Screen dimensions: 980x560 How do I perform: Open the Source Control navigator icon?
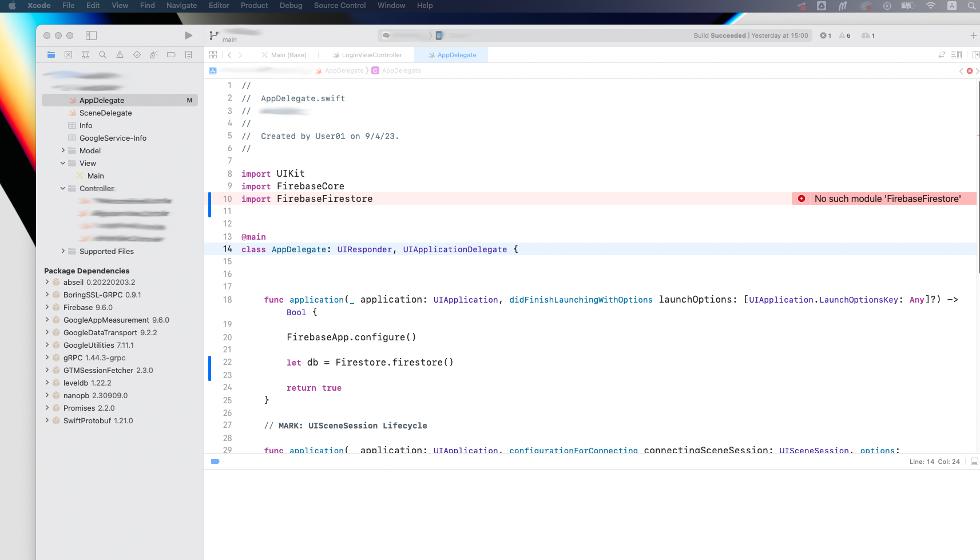pyautogui.click(x=68, y=55)
